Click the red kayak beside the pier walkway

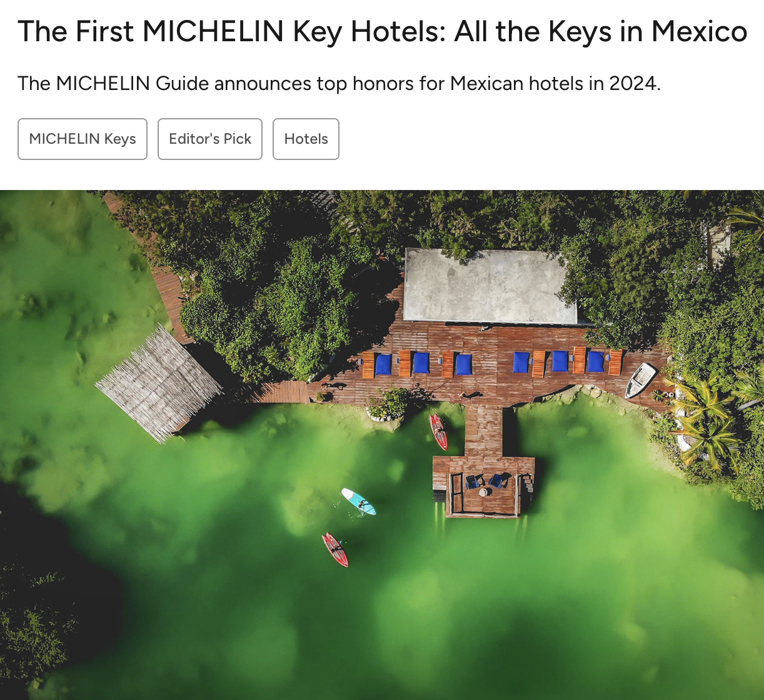[438, 431]
